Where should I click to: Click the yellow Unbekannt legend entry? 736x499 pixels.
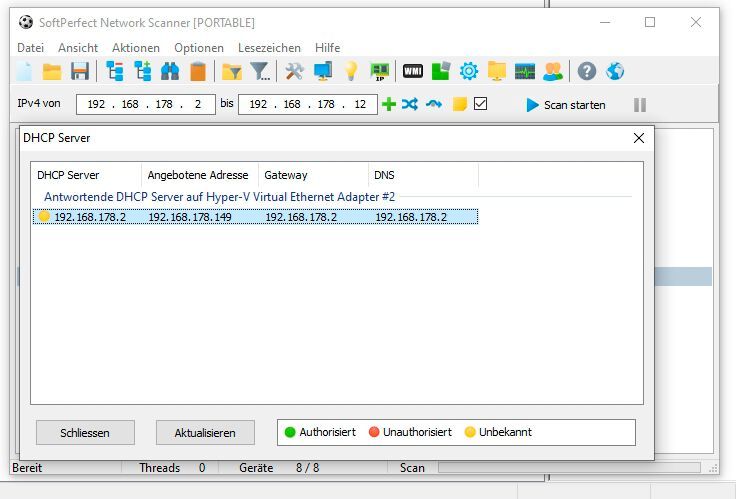tap(498, 432)
